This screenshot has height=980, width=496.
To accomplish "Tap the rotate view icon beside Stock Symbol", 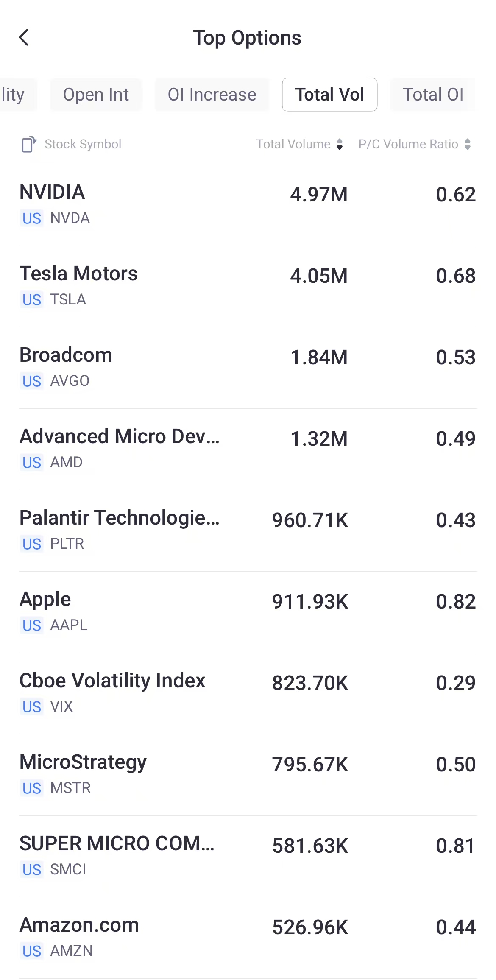I will pyautogui.click(x=29, y=144).
